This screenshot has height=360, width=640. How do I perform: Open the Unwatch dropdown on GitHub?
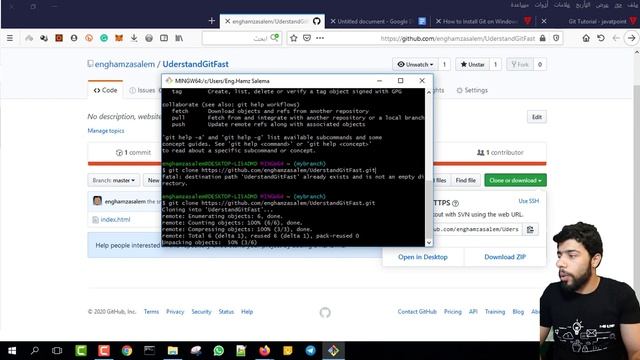pos(415,64)
